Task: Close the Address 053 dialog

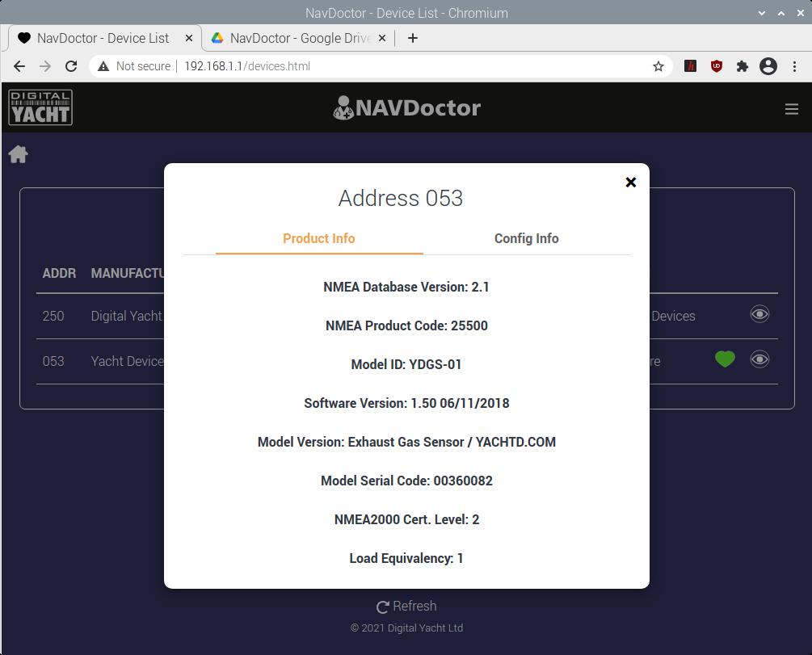Action: (630, 183)
